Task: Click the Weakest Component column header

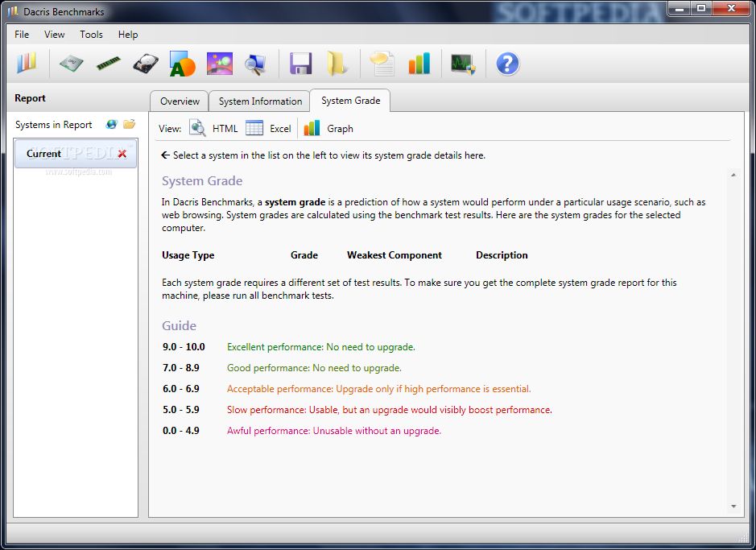Action: click(x=395, y=255)
